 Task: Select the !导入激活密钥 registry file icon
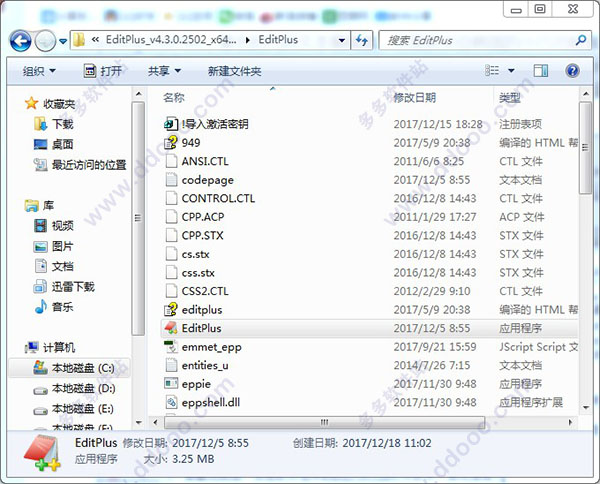pyautogui.click(x=171, y=124)
